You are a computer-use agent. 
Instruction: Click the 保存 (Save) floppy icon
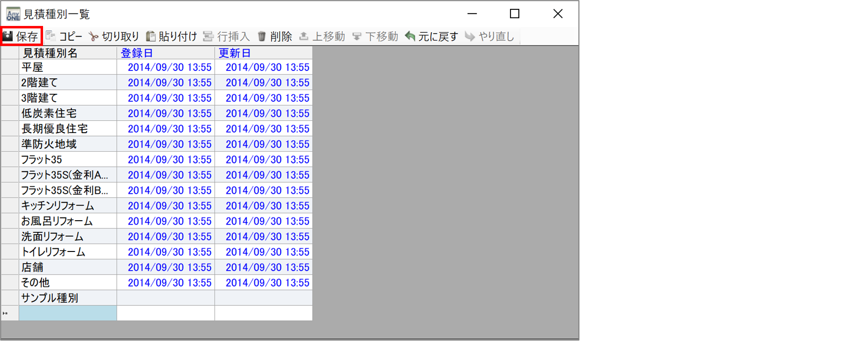coord(8,36)
